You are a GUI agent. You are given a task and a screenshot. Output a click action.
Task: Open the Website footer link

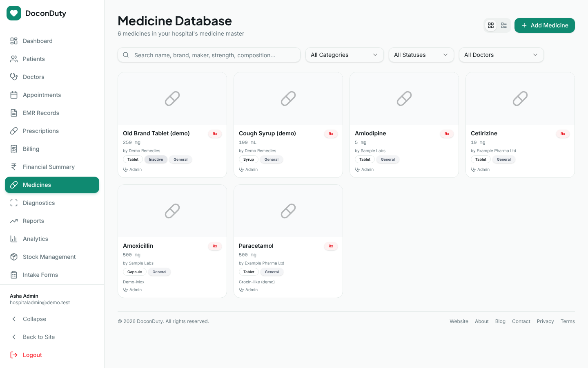[x=459, y=321]
